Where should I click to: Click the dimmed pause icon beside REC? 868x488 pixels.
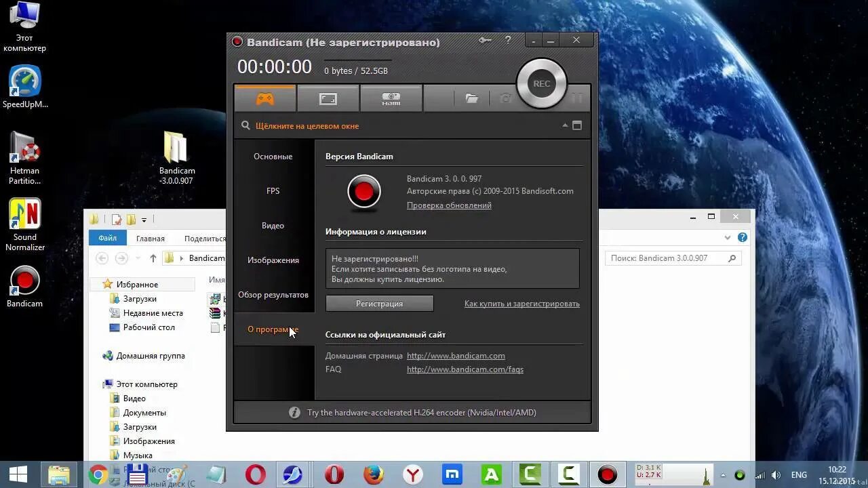[x=577, y=99]
